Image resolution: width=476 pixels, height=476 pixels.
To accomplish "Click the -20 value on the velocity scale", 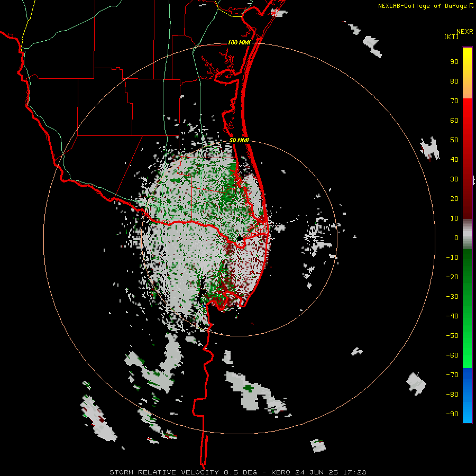I will (452, 277).
